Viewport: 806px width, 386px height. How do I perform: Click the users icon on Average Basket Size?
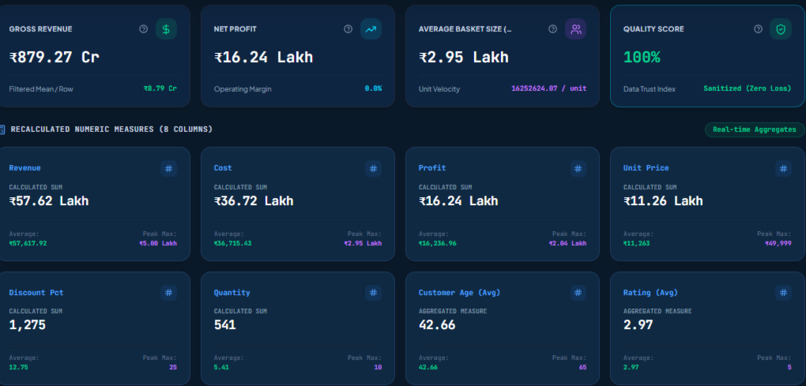pos(576,29)
